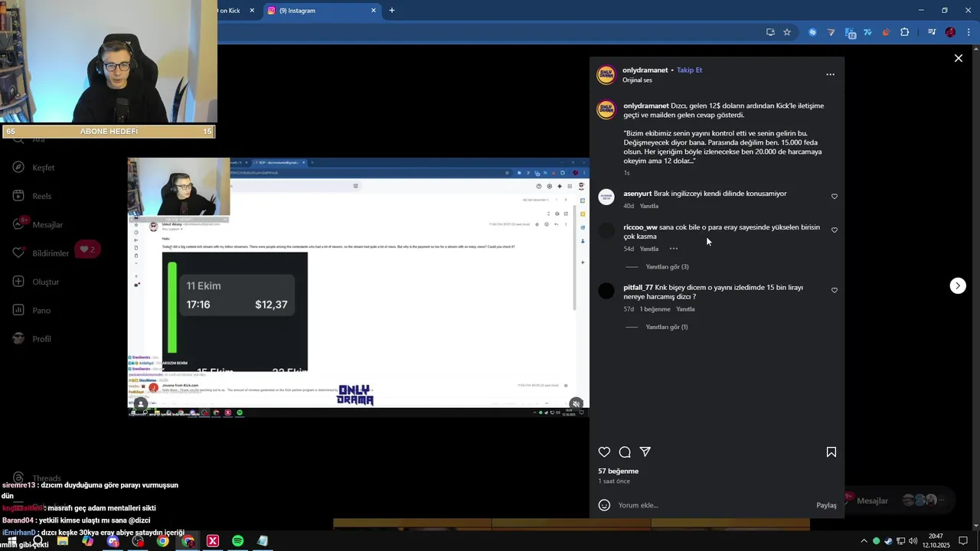980x551 pixels.
Task: Open onlydramanet avatar in post header
Action: pos(606,74)
